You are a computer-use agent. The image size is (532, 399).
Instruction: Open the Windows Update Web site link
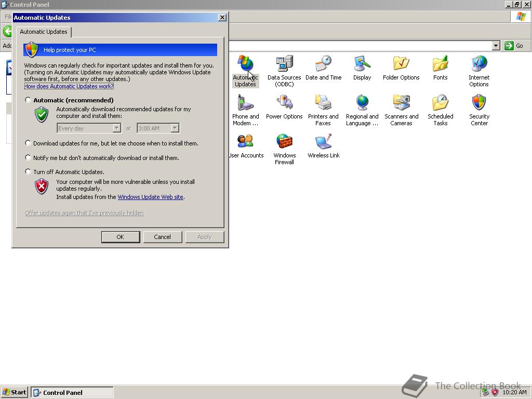pyautogui.click(x=150, y=197)
